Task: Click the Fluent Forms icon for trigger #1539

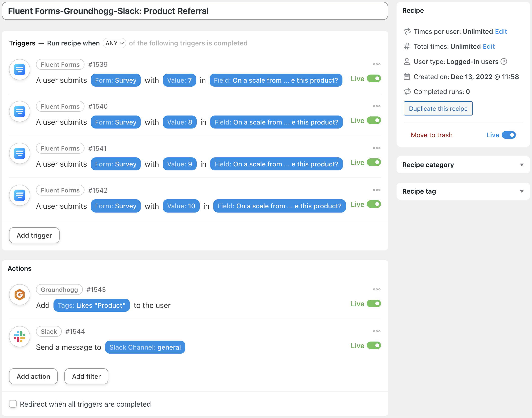Action: click(x=20, y=70)
